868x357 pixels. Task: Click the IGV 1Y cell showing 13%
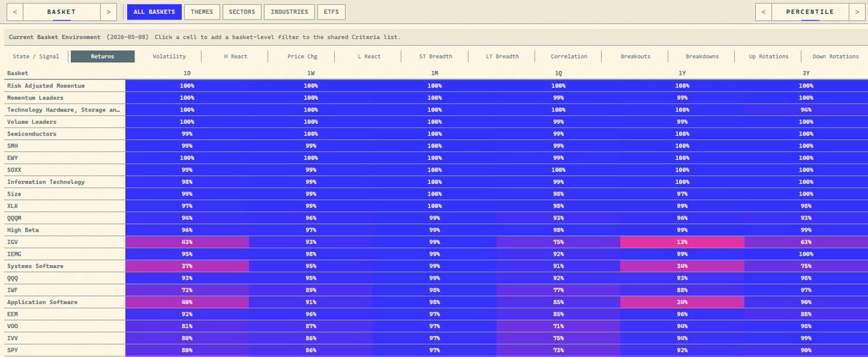pyautogui.click(x=682, y=242)
